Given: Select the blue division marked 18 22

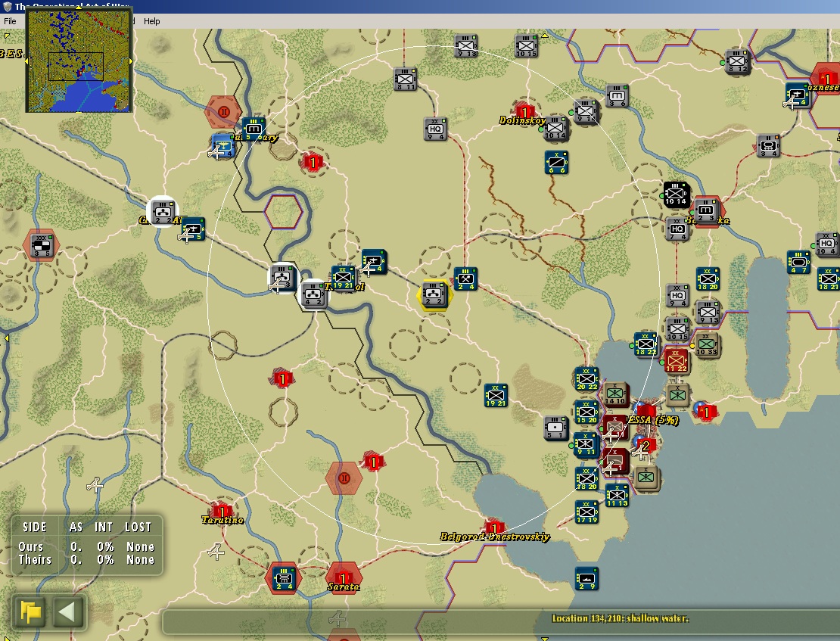Looking at the screenshot, I should tap(646, 344).
